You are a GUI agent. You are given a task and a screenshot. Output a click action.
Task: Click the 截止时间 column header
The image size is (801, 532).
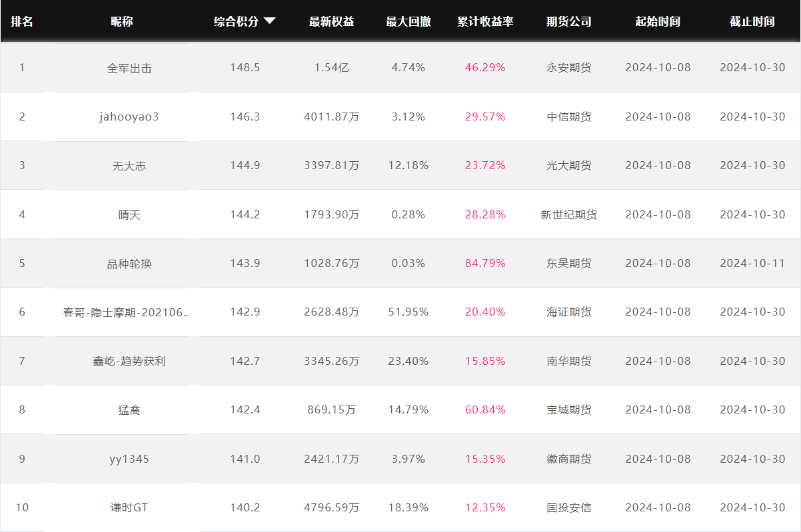pos(752,21)
